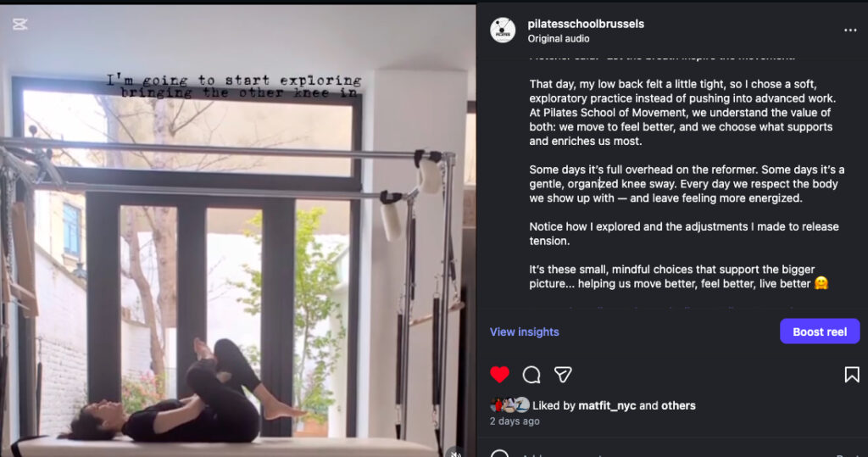The height and width of the screenshot is (457, 868).
Task: Click the Boost reel button
Action: (x=820, y=332)
